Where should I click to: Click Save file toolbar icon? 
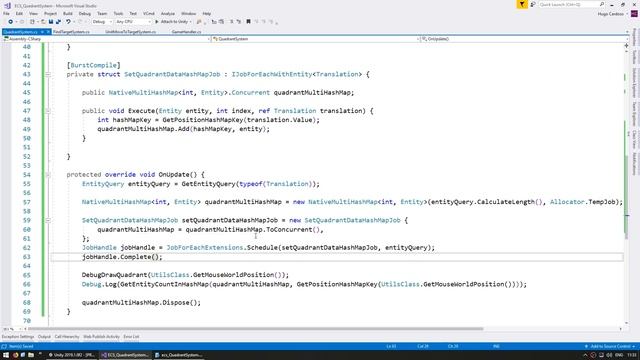point(51,22)
